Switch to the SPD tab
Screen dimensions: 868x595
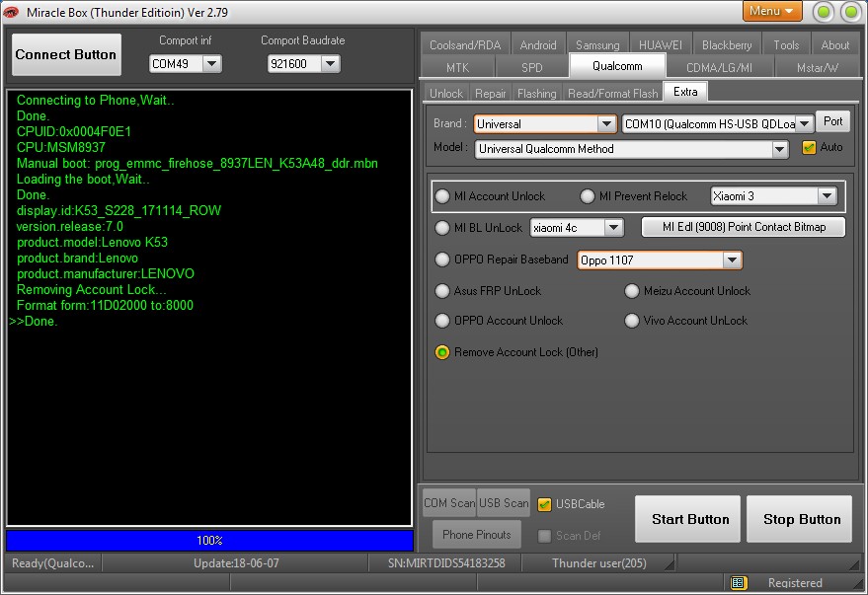[532, 67]
